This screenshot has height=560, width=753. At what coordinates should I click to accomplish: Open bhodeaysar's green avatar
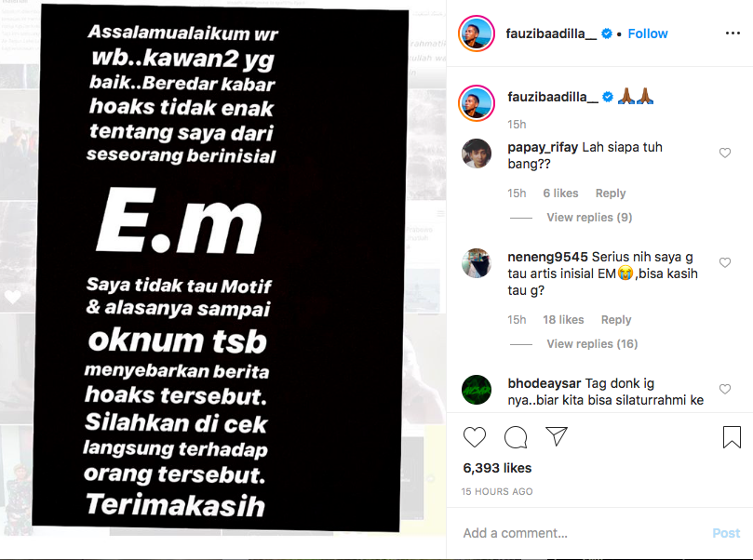(477, 390)
